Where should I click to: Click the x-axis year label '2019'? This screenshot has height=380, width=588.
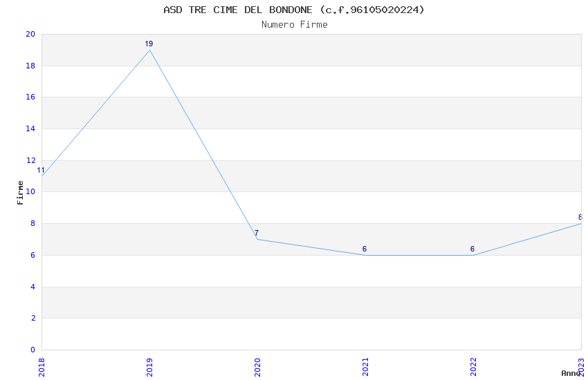[x=149, y=367]
